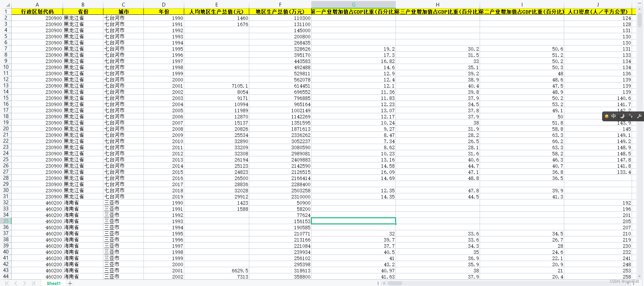
Task: Go to next sheet with right arrow
Action: (x=25, y=283)
